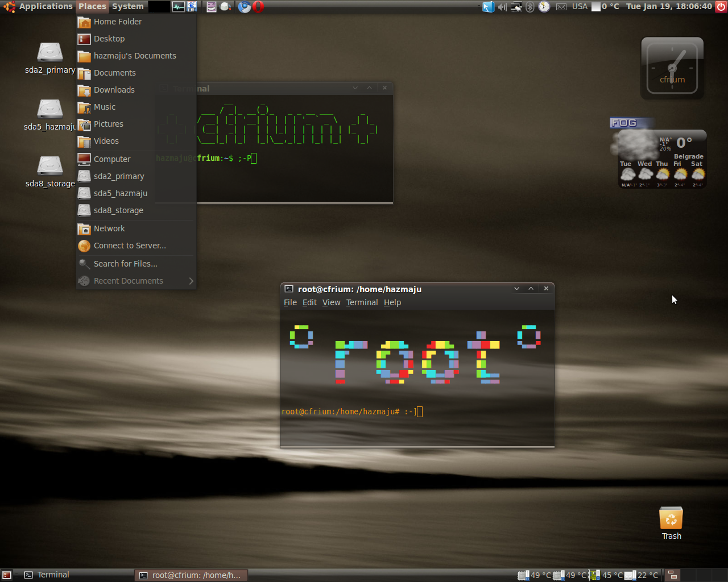This screenshot has height=582, width=728.
Task: Open the white blob launcher in panel
Action: (225, 7)
